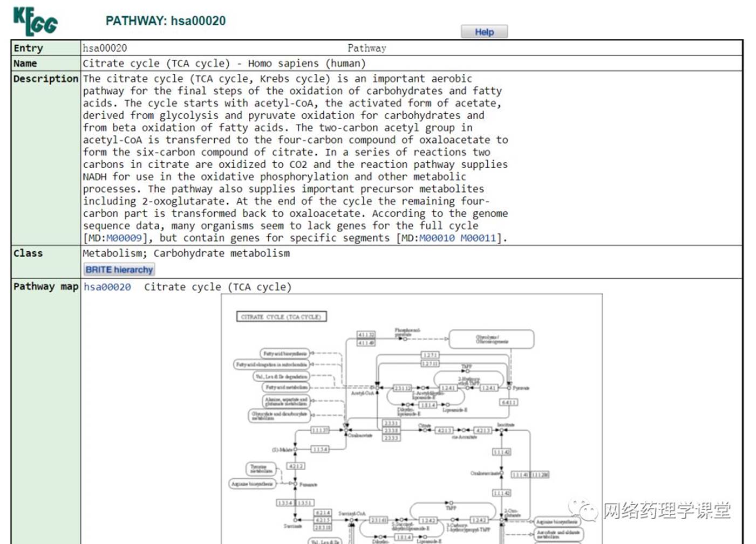Open module link M00009

124,238
